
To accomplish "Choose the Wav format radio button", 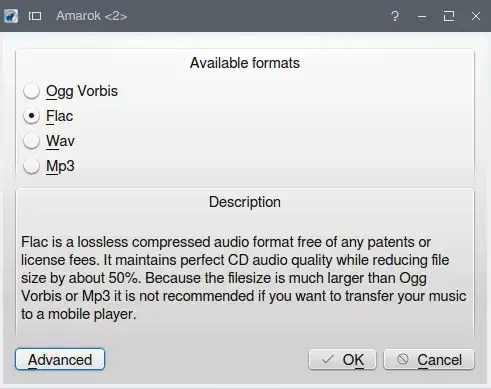I will (x=32, y=141).
